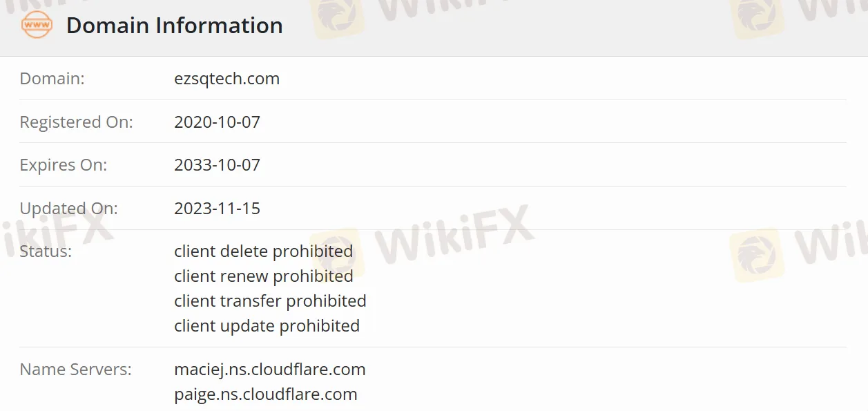Click the client update prohibited status

(267, 325)
